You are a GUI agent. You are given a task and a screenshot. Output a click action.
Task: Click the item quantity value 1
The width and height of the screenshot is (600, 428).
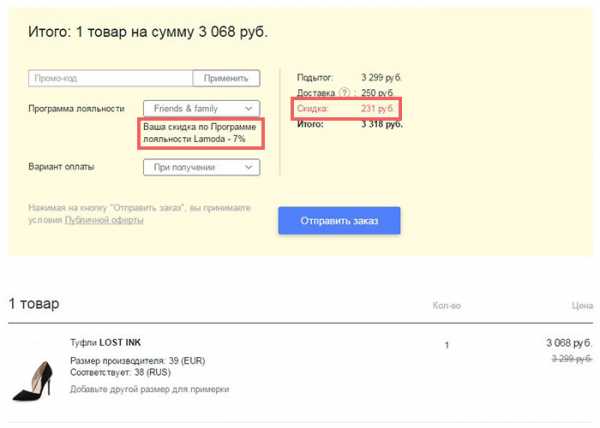coord(447,344)
